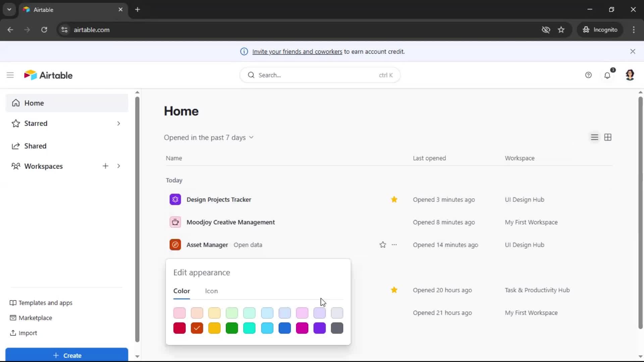This screenshot has height=362, width=644.
Task: Click the info icon in invite banner
Action: click(244, 52)
